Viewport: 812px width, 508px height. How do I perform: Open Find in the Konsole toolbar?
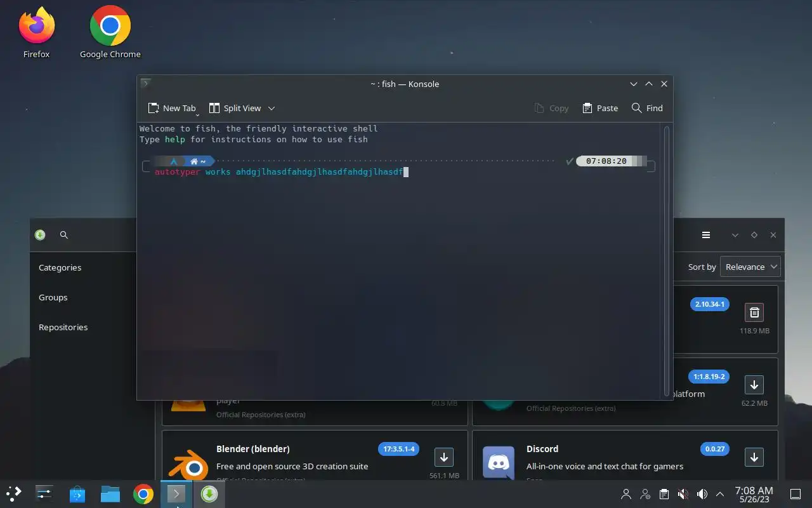(647, 108)
